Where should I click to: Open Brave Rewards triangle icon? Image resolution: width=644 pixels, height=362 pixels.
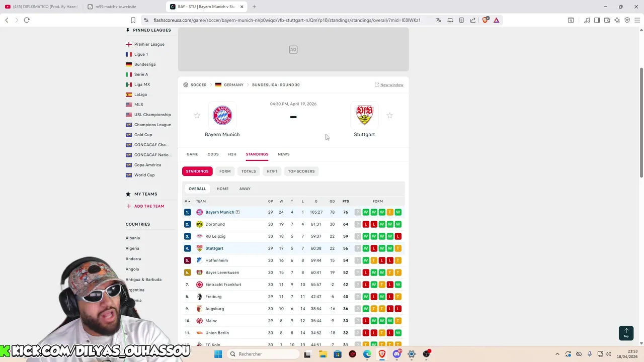click(x=497, y=20)
